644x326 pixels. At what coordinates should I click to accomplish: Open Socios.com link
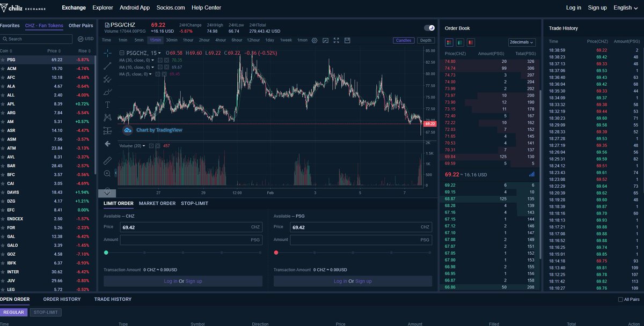click(x=171, y=8)
